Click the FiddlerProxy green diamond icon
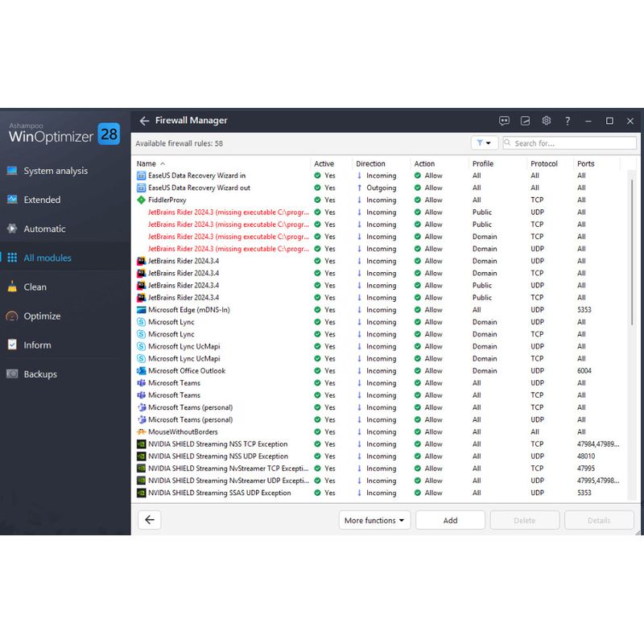 coord(142,200)
